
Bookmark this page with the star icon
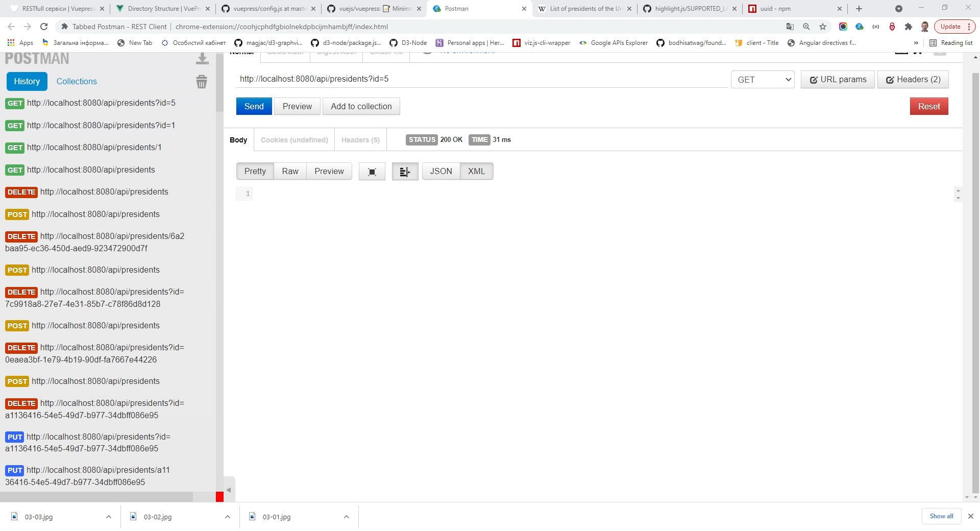823,27
